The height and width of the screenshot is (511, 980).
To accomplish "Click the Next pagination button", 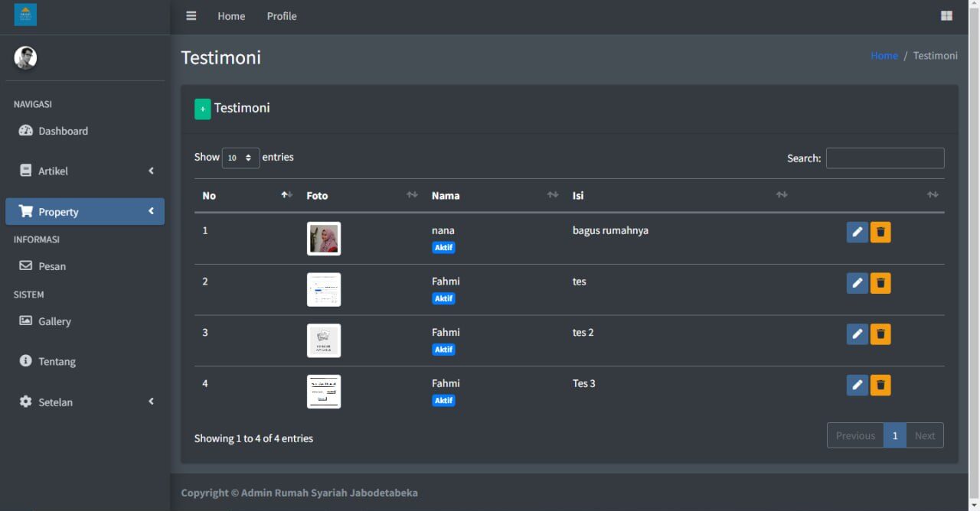I will 924,435.
